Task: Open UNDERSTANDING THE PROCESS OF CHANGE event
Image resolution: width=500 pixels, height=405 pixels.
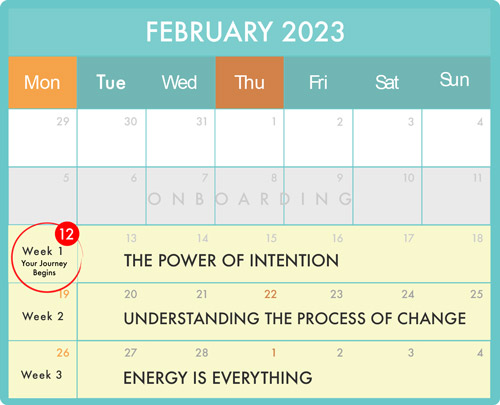Action: [295, 318]
